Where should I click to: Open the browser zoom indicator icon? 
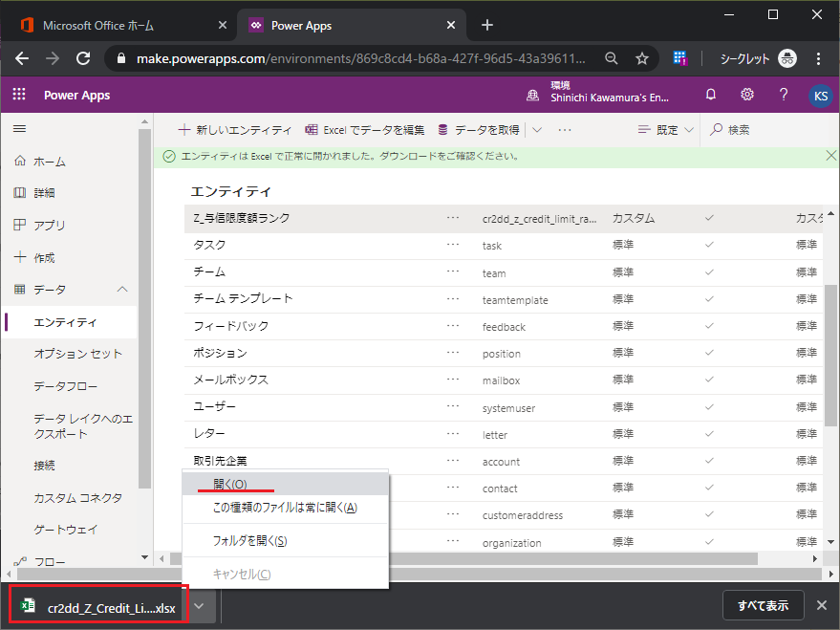[x=612, y=58]
